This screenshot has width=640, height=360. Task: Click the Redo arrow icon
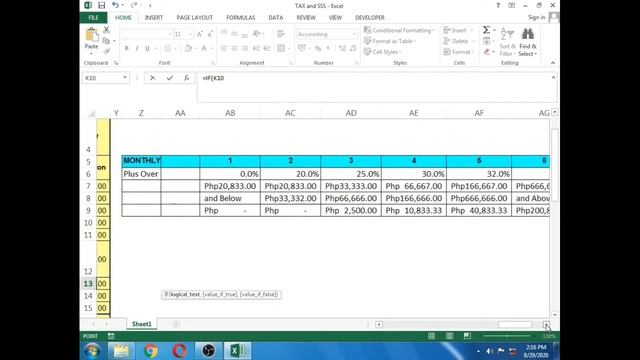tap(134, 5)
